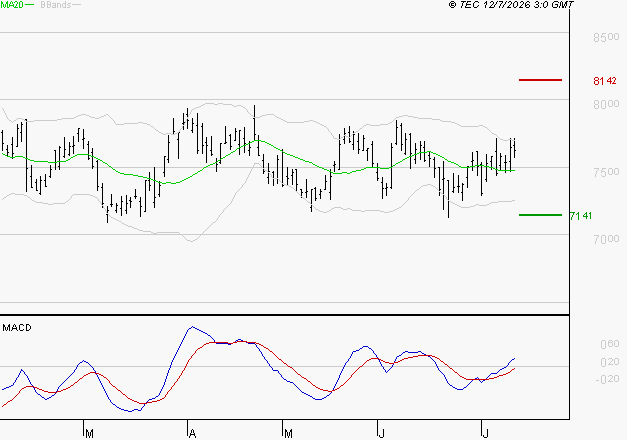Click the first M month marker on timeline
The image size is (627, 440).
tap(89, 434)
